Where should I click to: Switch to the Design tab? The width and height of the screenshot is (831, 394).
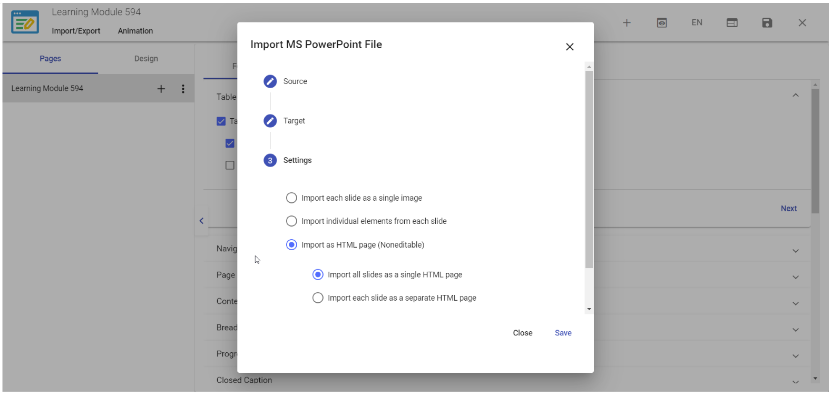(x=146, y=58)
